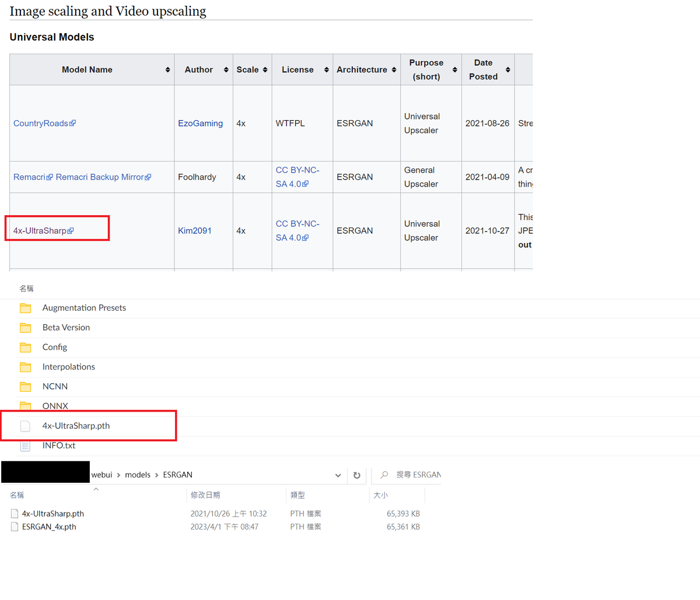Click the Beta Version folder icon
Screen dimensions: 700x600
[x=25, y=328]
